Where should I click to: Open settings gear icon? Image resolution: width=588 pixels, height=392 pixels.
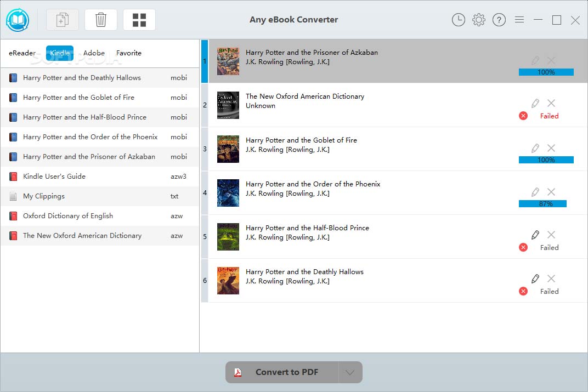pyautogui.click(x=478, y=20)
